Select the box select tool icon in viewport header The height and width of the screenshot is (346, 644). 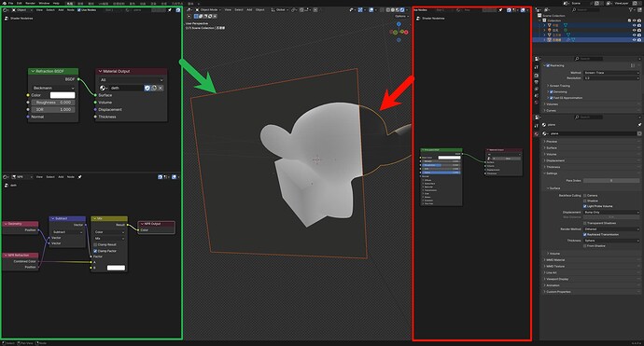tap(196, 17)
